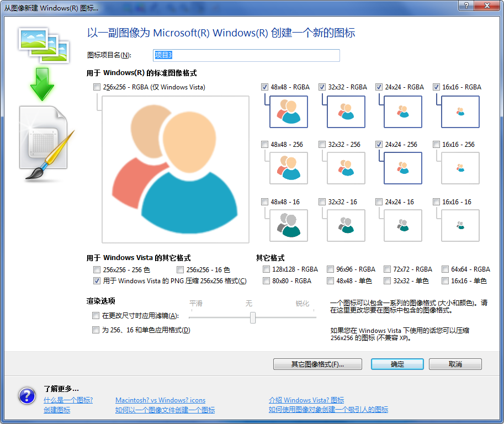Check the apply filter when resizing option
The width and height of the screenshot is (504, 424).
pyautogui.click(x=96, y=316)
